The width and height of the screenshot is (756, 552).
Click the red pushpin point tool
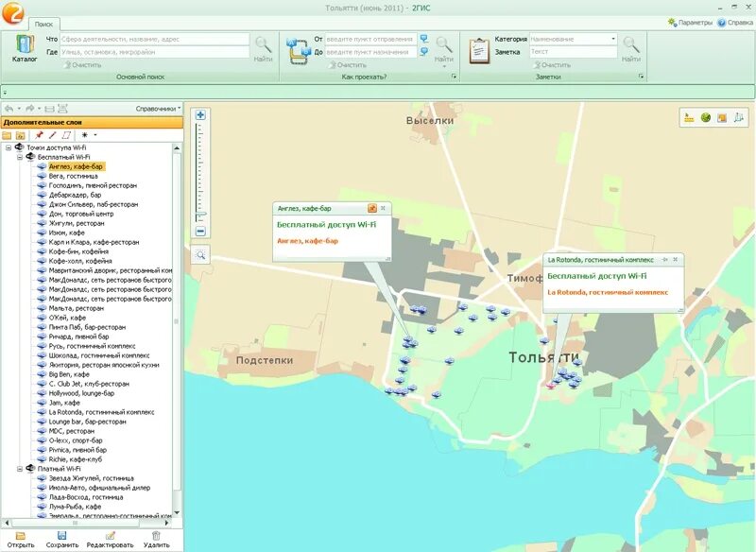click(39, 135)
